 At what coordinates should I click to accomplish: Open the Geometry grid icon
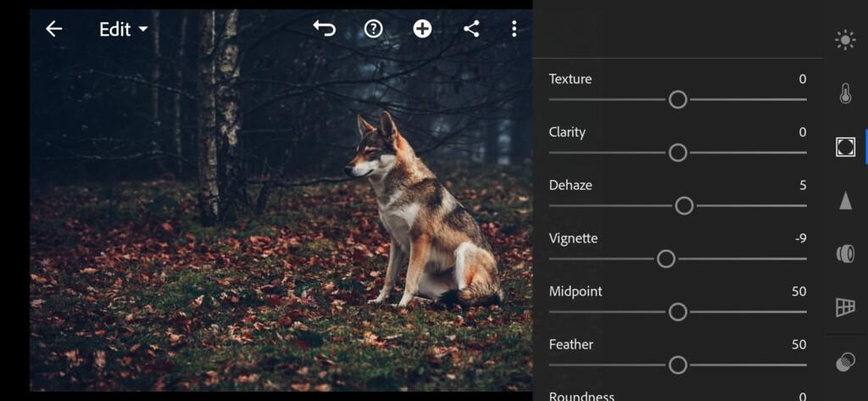coord(845,307)
